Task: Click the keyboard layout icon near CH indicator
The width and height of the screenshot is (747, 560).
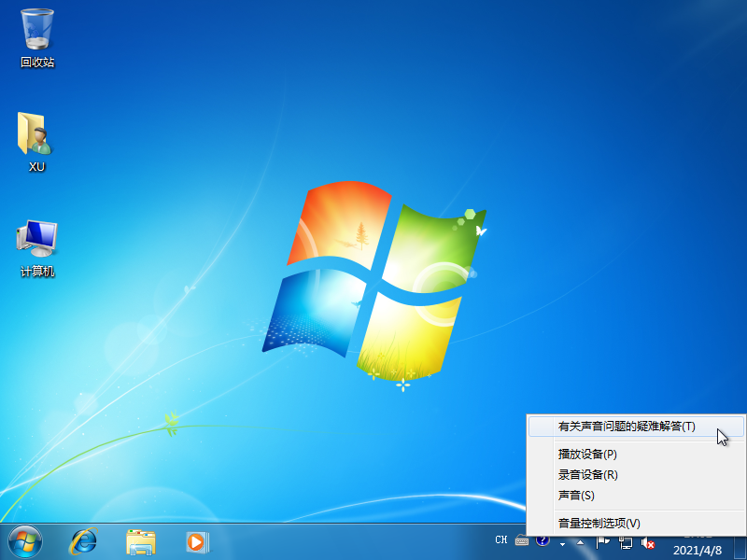Action: 523,540
